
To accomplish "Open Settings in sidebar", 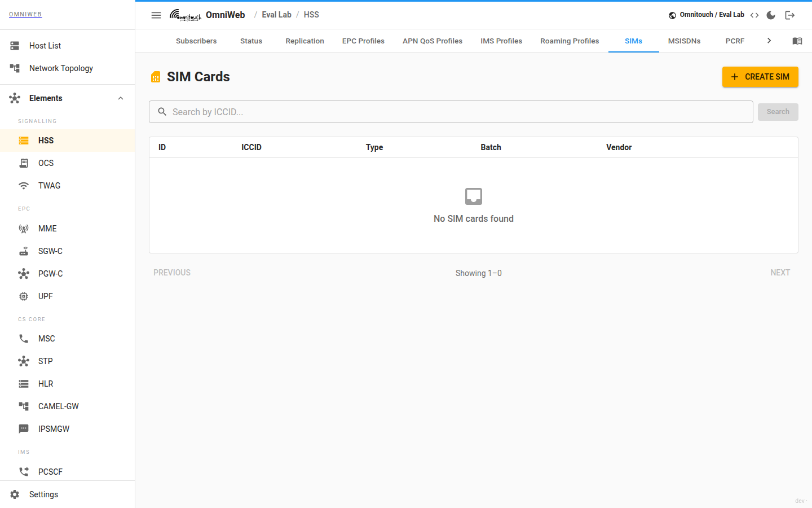I will pos(68,494).
